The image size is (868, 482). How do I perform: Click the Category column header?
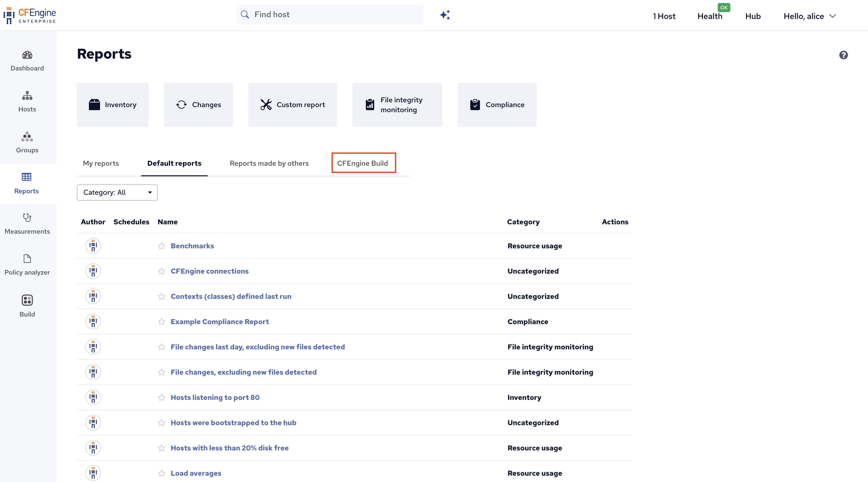click(523, 222)
